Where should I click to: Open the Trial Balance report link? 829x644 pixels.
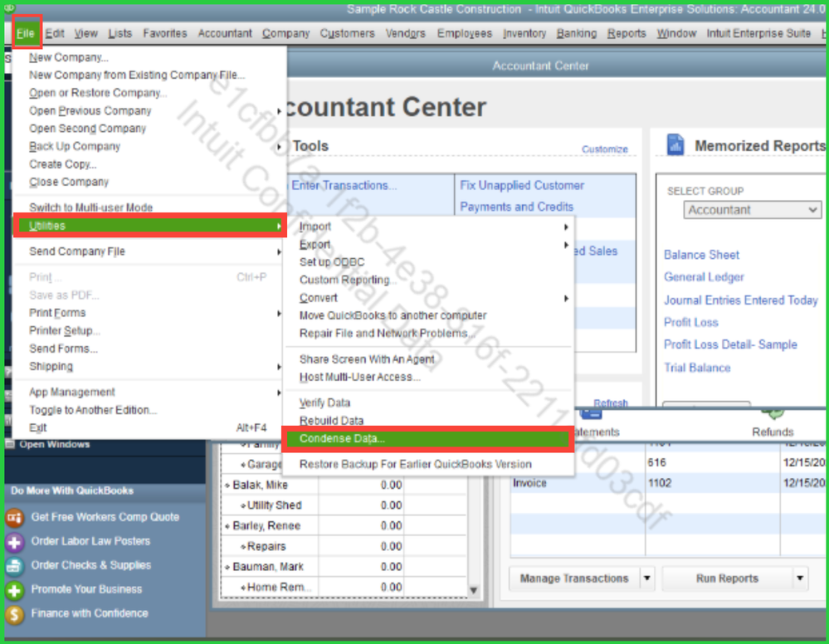[x=697, y=368]
